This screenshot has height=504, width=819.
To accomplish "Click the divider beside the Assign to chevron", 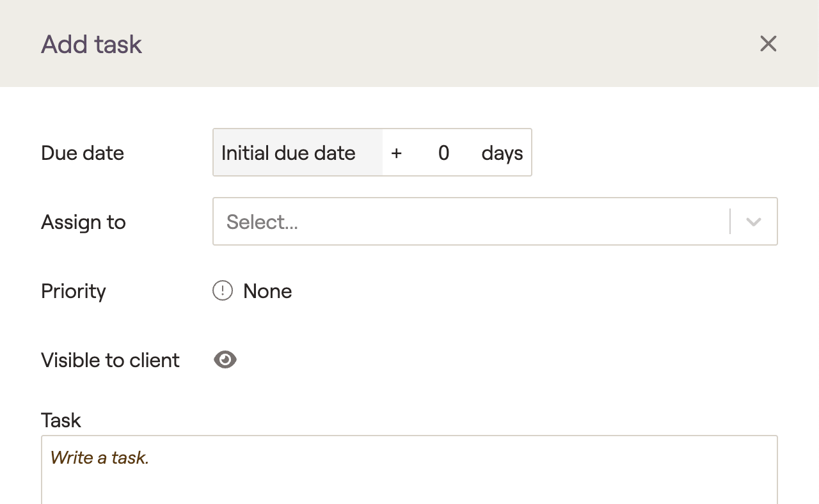I will tap(730, 222).
